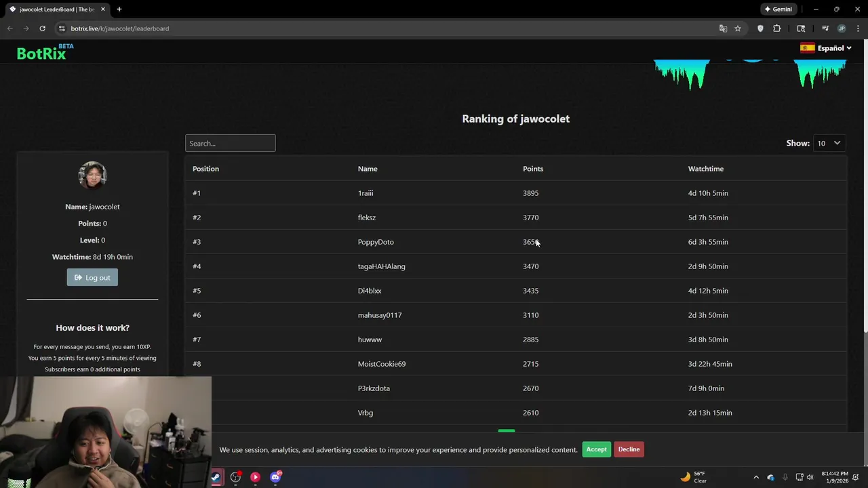Open the weather widget 56°F Clear
Image resolution: width=868 pixels, height=488 pixels.
[694, 477]
